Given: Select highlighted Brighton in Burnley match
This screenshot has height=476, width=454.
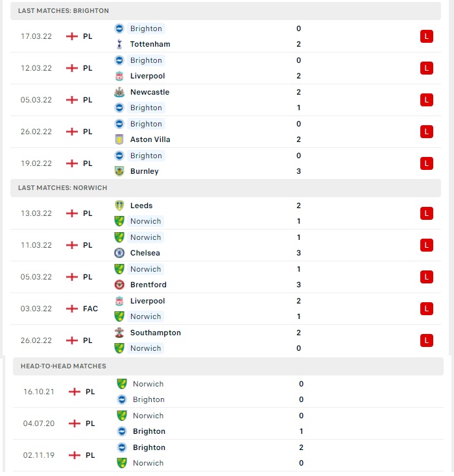Looking at the screenshot, I should pos(146,156).
